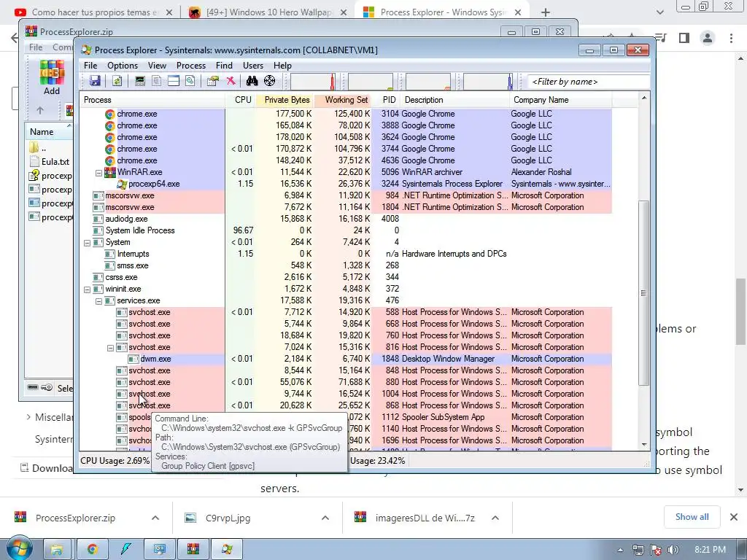Click the binoculars Find Handle icon
The width and height of the screenshot is (747, 560).
pos(252,81)
